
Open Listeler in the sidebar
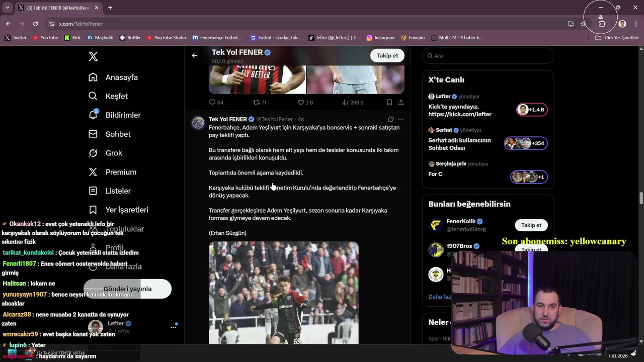pos(110,191)
